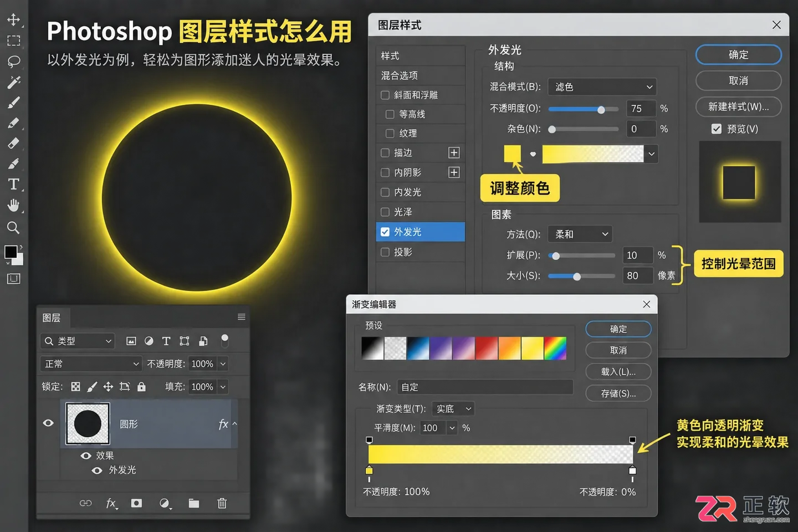This screenshot has height=532, width=798.
Task: Open the layer blend mode dropdown 正常
Action: click(x=91, y=364)
